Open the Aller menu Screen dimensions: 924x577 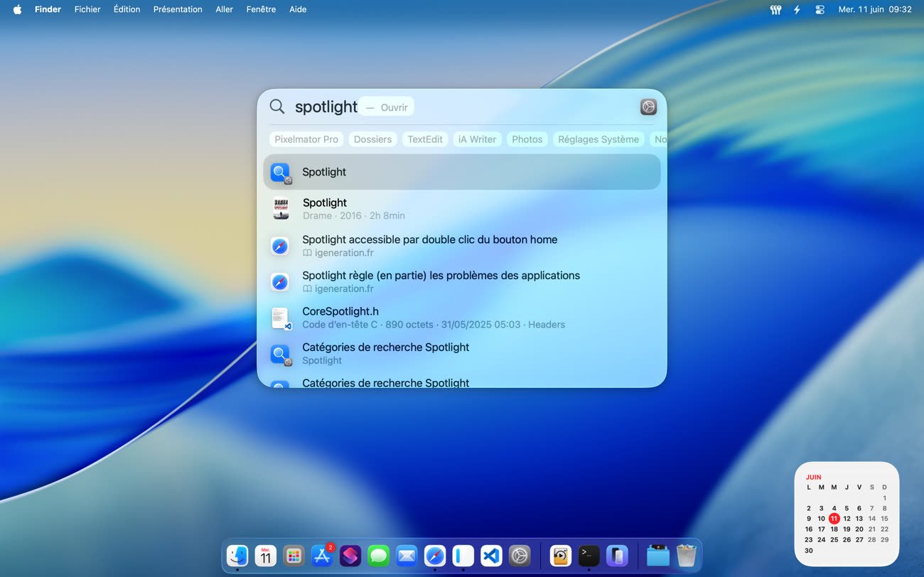point(224,9)
